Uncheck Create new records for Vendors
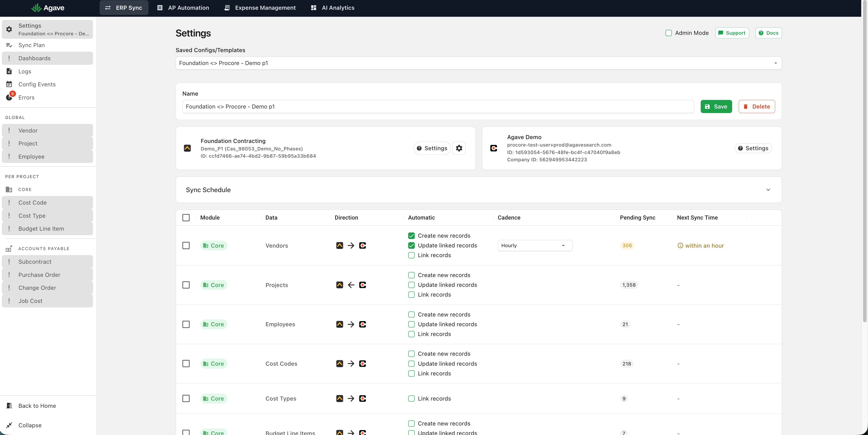 pos(411,236)
